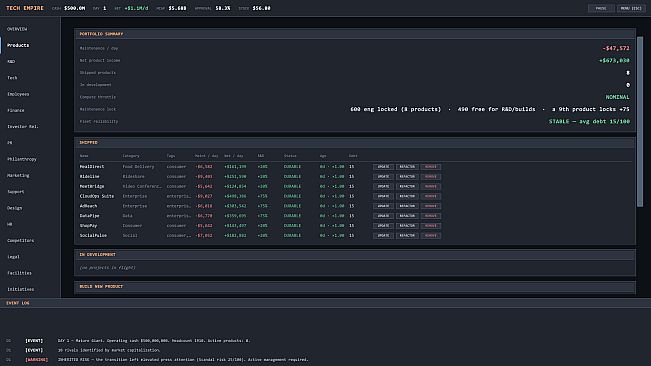
Task: Refactor the RideLine product
Action: (x=407, y=177)
